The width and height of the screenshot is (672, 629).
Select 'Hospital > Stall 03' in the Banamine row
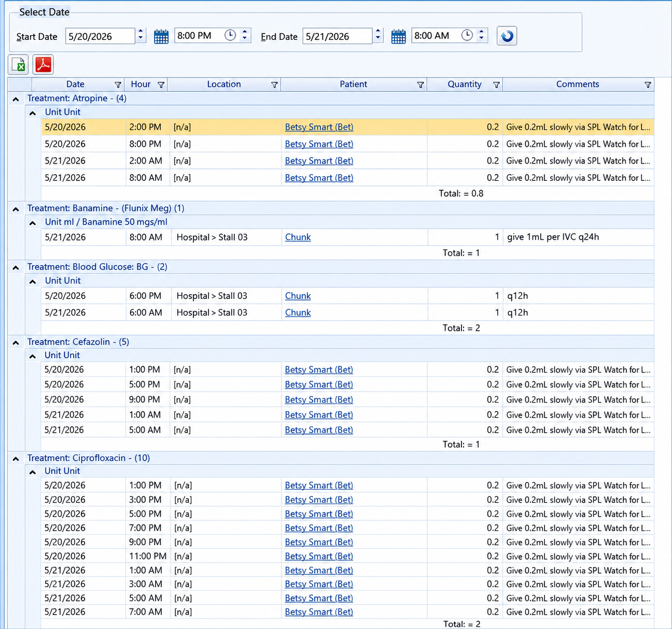coord(212,237)
